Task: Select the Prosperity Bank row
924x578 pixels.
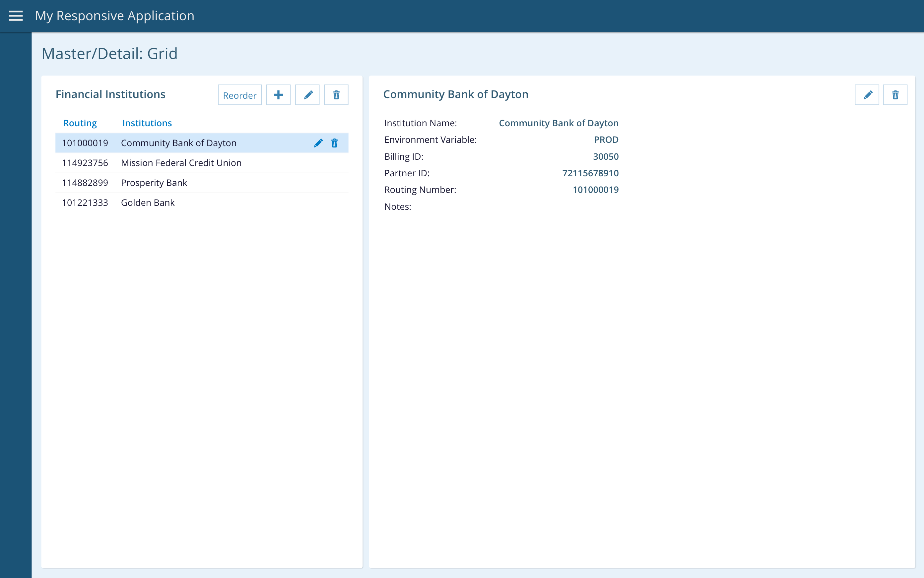Action: pyautogui.click(x=154, y=183)
